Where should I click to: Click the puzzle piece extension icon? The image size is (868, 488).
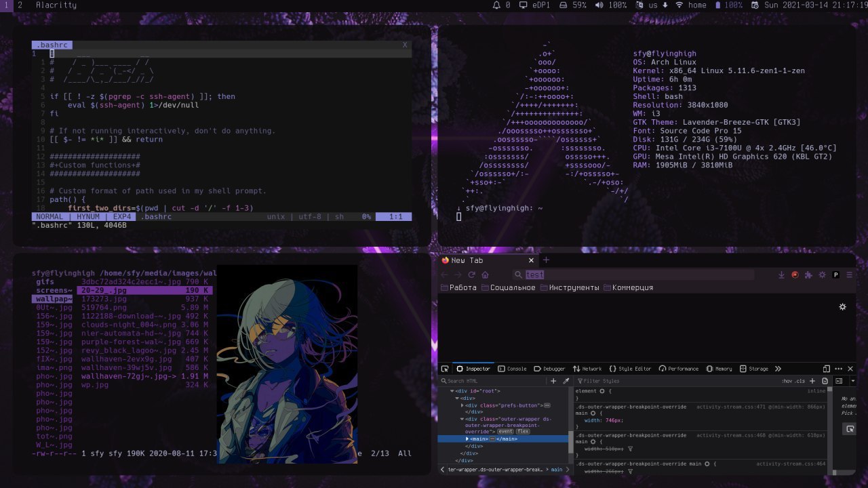808,274
